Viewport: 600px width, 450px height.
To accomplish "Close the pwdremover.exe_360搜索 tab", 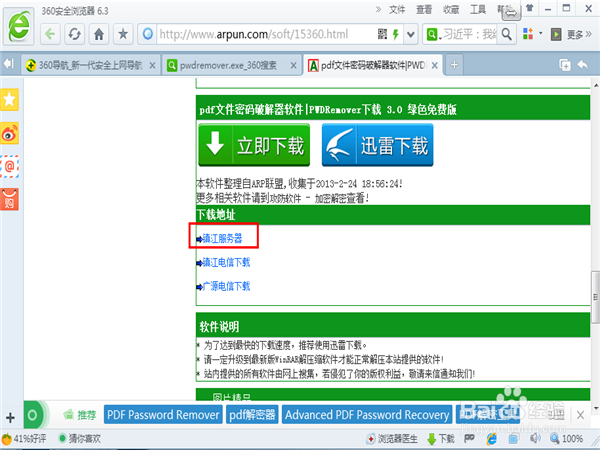I will point(293,66).
